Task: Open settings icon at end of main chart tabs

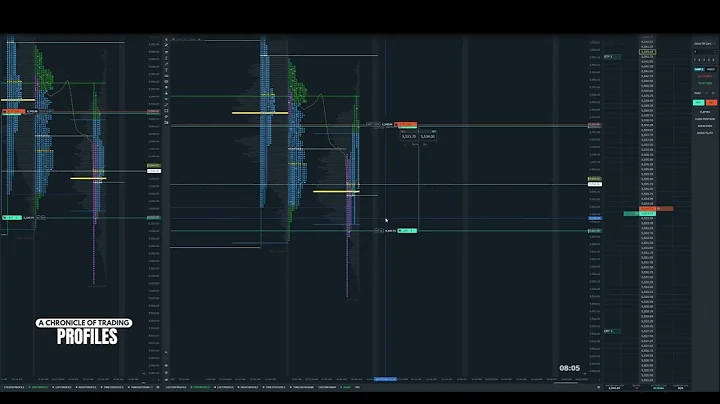Action: (598, 387)
